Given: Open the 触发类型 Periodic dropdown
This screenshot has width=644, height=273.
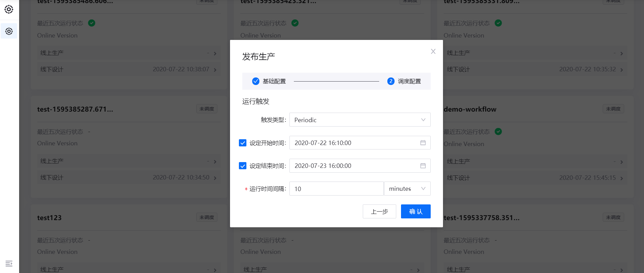Looking at the screenshot, I should (x=360, y=120).
